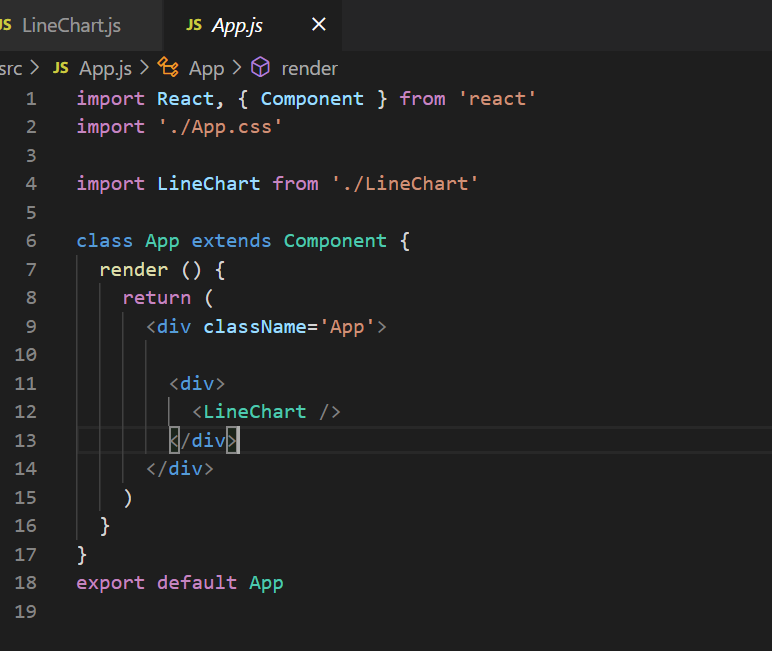Click the 'App' string on line 9
This screenshot has width=772, height=651.
348,327
